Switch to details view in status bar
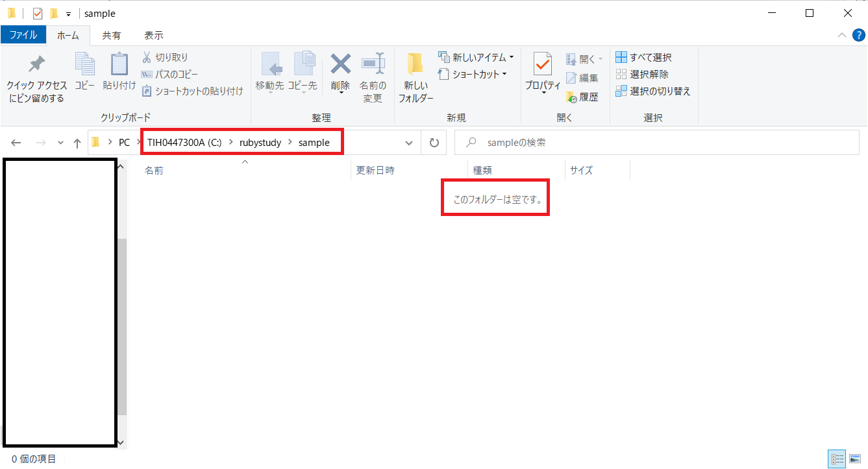 point(837,459)
